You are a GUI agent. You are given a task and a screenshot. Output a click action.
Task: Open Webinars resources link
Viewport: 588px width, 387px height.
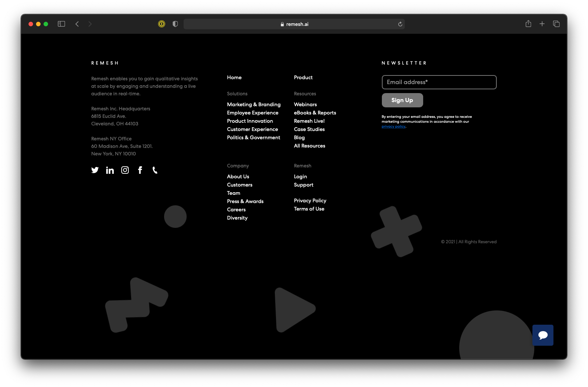[306, 105]
